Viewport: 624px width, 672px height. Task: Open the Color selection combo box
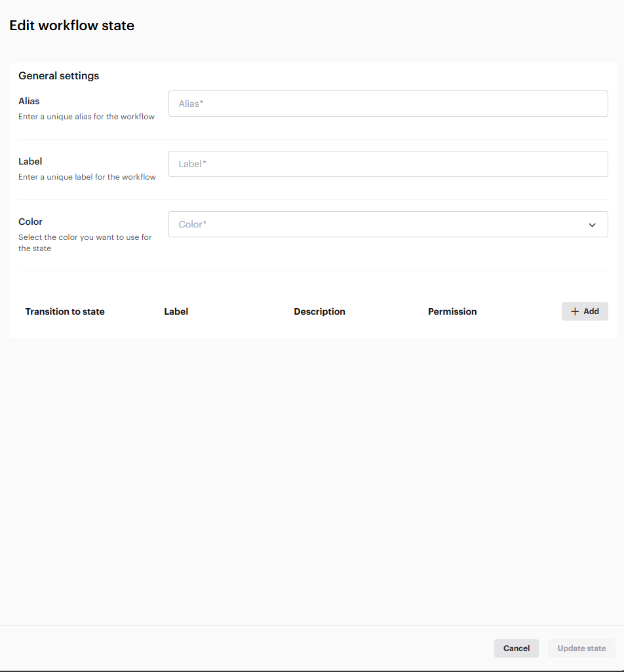tap(380, 224)
